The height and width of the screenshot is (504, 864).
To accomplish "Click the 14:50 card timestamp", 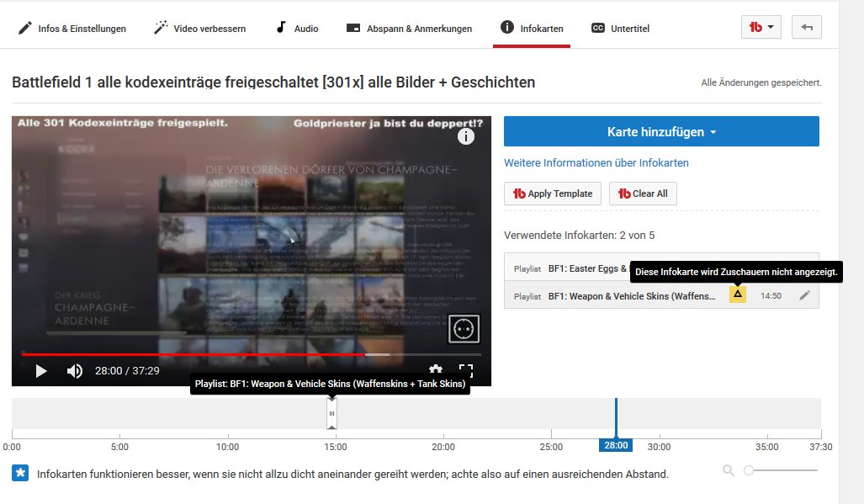I will pos(771,296).
